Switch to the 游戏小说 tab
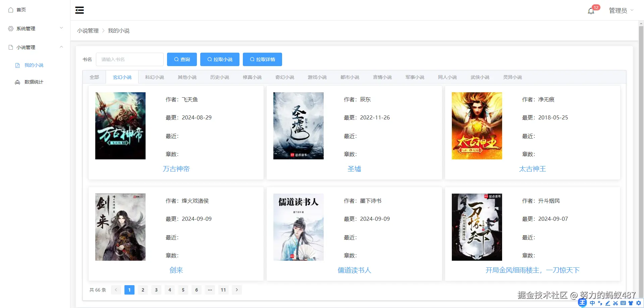 point(317,77)
